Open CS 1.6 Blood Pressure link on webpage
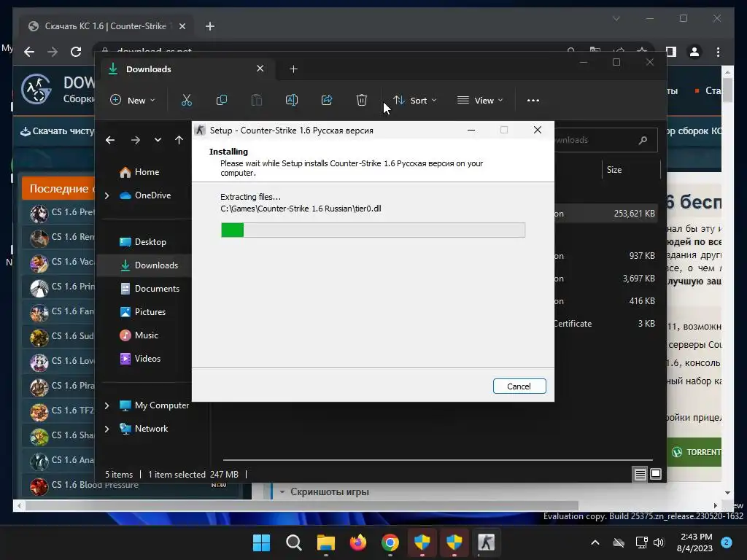This screenshot has height=560, width=747. [95, 485]
